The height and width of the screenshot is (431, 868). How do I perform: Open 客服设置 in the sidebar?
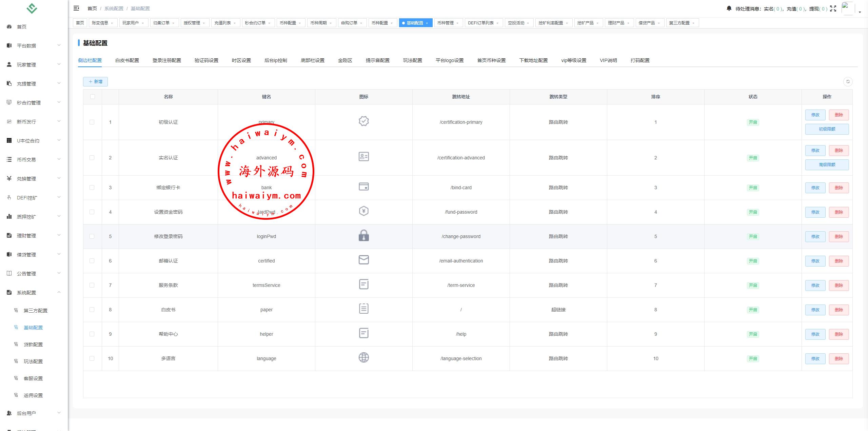[33, 378]
